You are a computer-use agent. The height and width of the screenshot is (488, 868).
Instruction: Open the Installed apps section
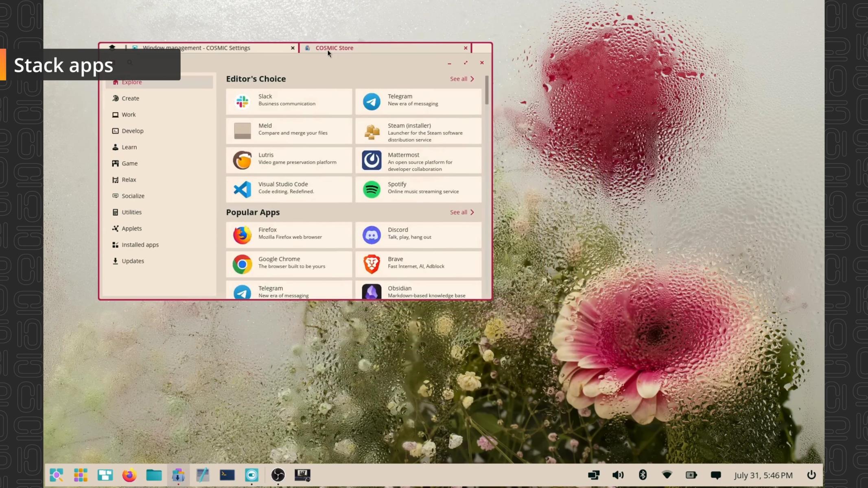coord(159,244)
